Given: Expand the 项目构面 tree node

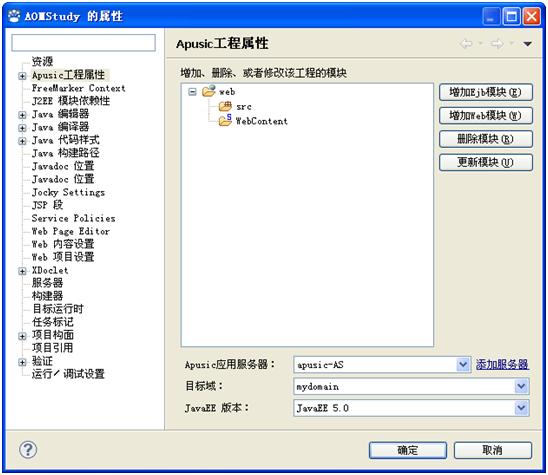Looking at the screenshot, I should (22, 336).
